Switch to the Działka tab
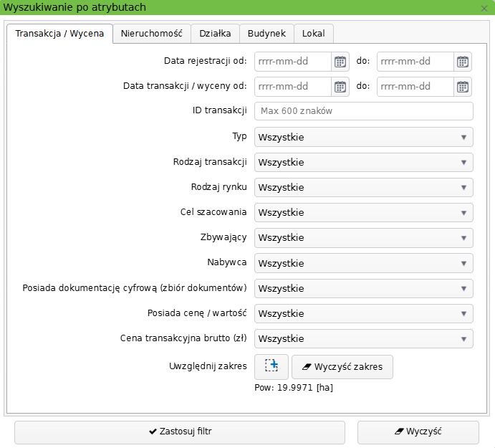The width and height of the screenshot is (495, 448). tap(215, 34)
